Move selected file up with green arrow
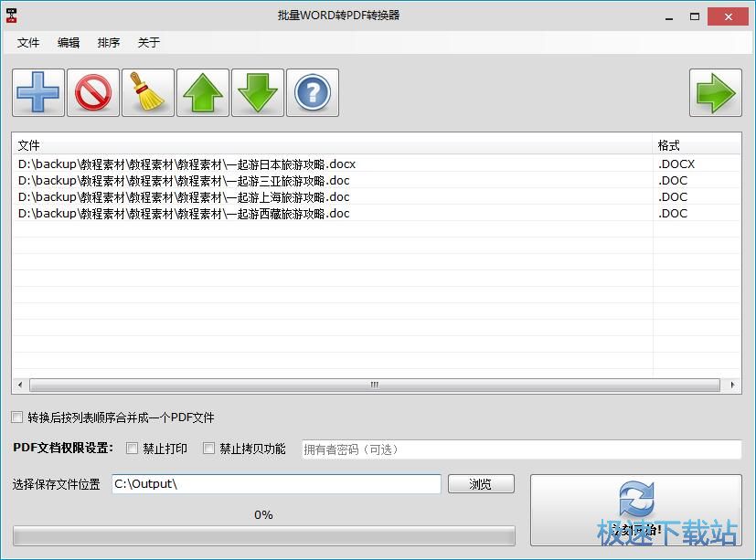756x560 pixels. point(202,92)
